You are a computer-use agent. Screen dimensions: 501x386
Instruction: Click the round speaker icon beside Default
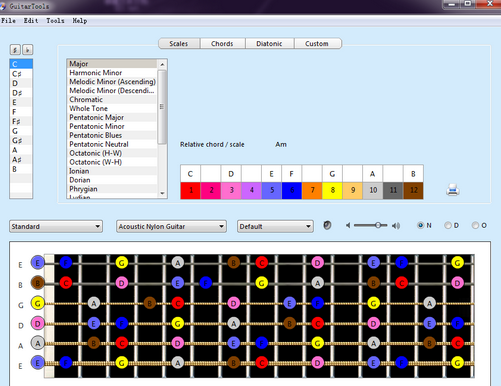pyautogui.click(x=327, y=225)
